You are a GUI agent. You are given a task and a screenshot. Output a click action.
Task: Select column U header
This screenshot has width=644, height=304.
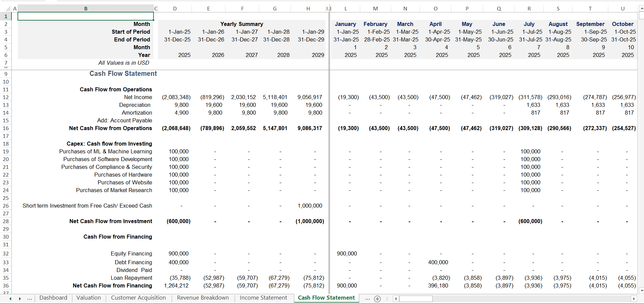point(622,9)
